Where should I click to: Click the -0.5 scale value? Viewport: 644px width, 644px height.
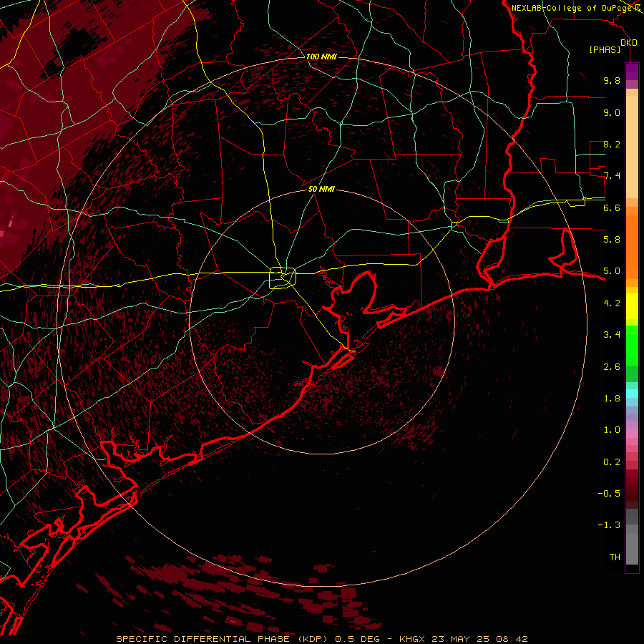coord(609,494)
